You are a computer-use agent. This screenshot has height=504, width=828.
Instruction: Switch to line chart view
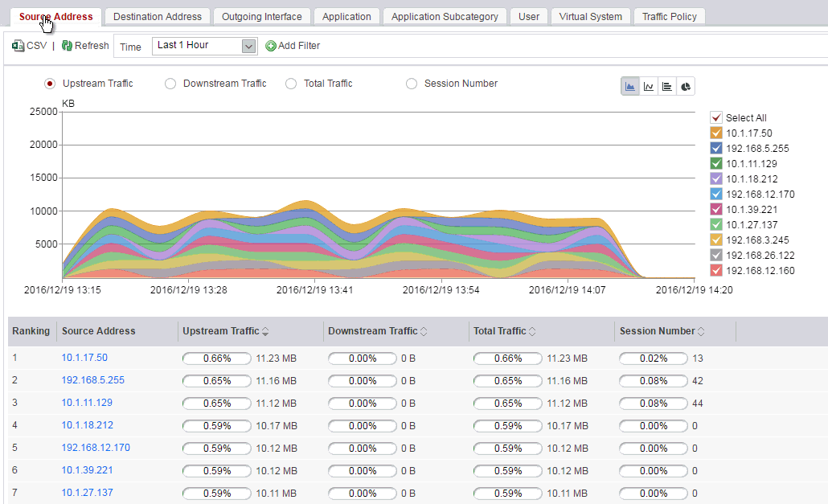(x=649, y=87)
